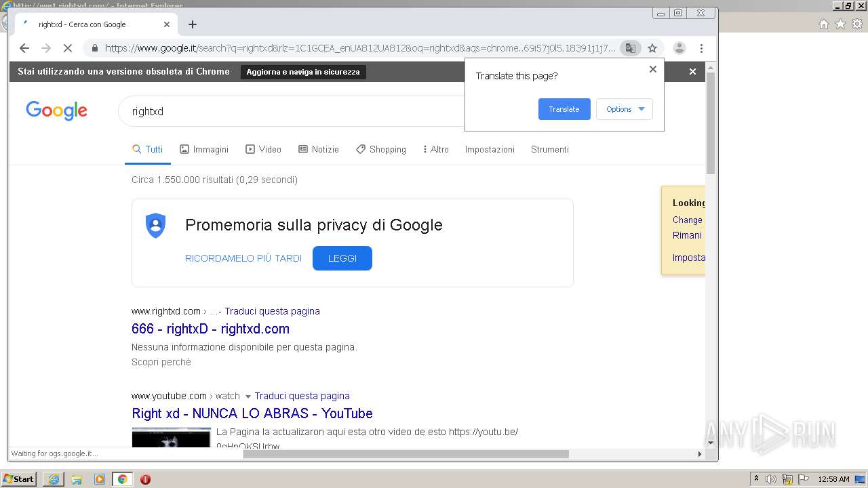Open the Chrome profile avatar
Image resolution: width=868 pixels, height=488 pixels.
[679, 48]
